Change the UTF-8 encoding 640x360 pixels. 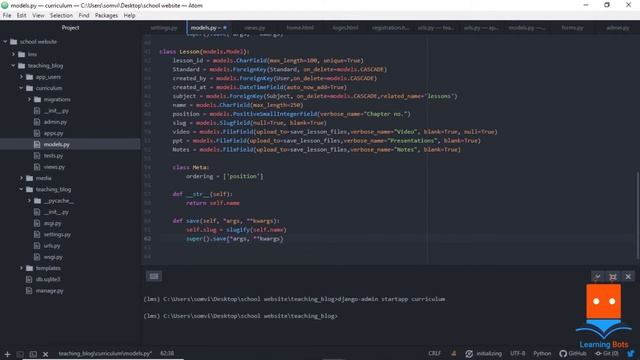(518, 353)
